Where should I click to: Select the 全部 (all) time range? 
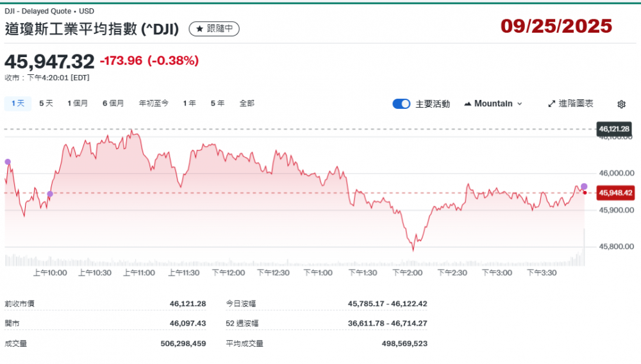click(247, 103)
